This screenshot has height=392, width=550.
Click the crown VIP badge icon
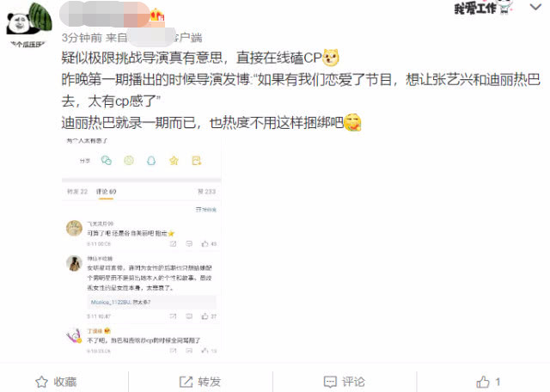click(x=157, y=15)
